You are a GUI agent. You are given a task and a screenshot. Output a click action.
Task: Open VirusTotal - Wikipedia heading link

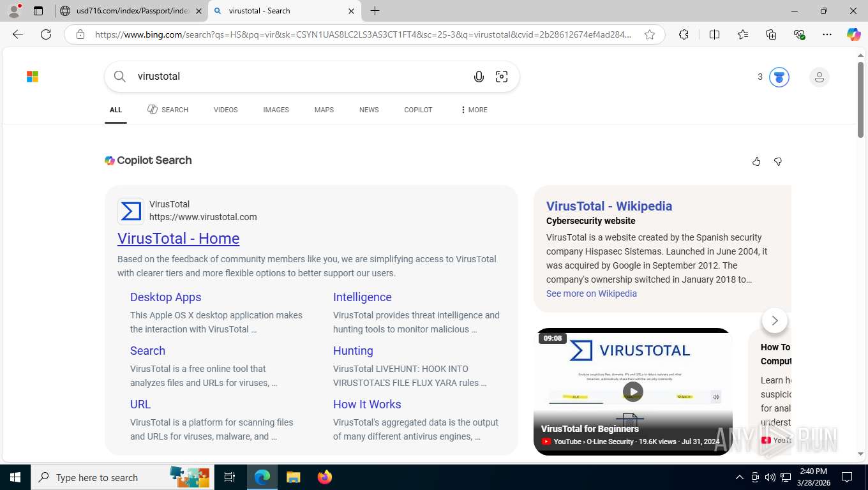(x=609, y=206)
